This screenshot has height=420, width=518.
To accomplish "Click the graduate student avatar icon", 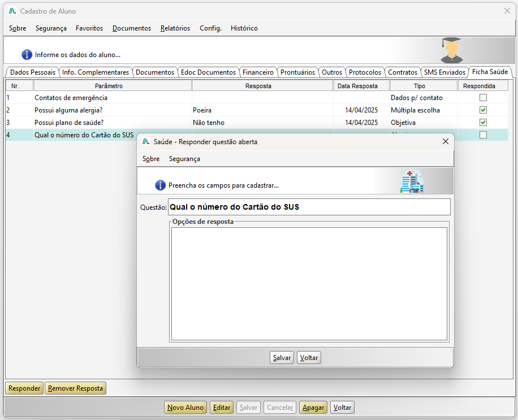I will (451, 50).
